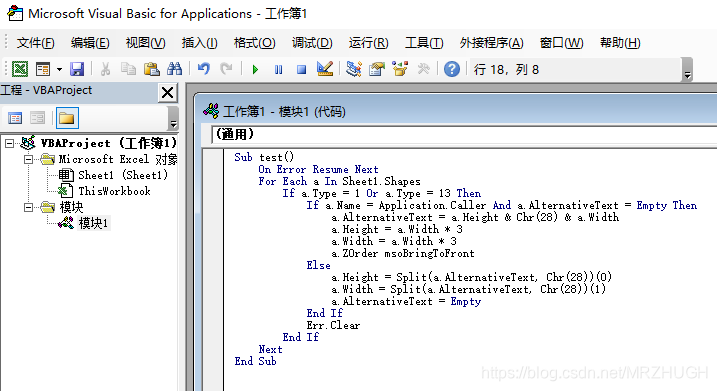This screenshot has height=391, width=717.
Task: Open the 文件(F) menu
Action: tap(35, 43)
